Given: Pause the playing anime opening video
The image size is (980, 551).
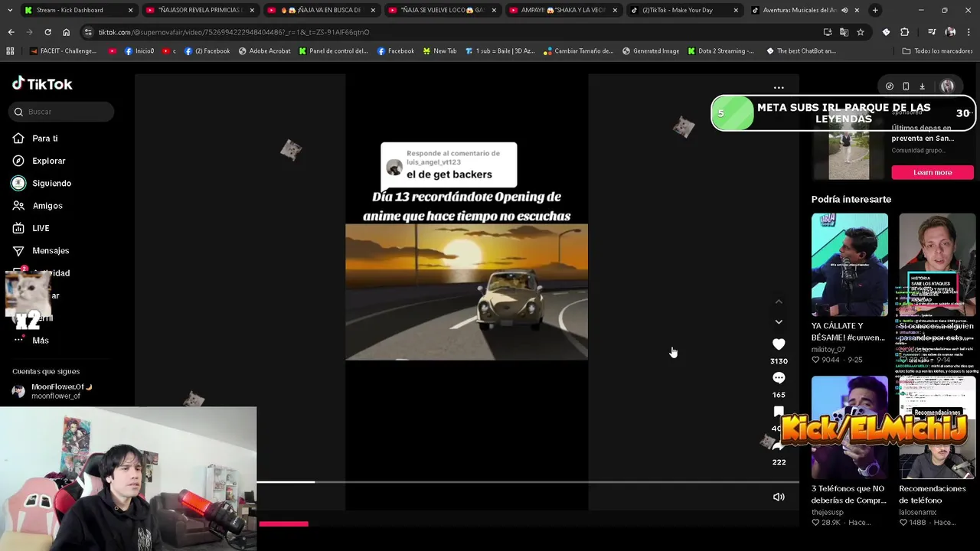Looking at the screenshot, I should pyautogui.click(x=466, y=292).
